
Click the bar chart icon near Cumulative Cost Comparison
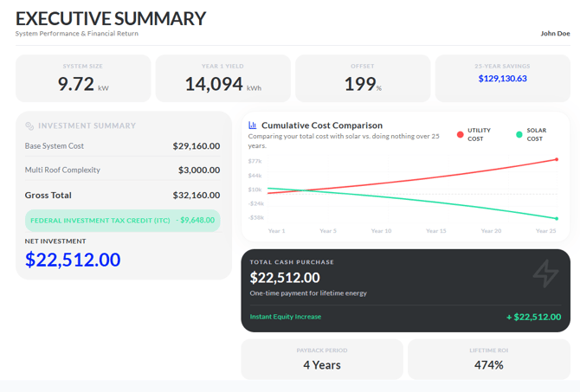coord(252,125)
